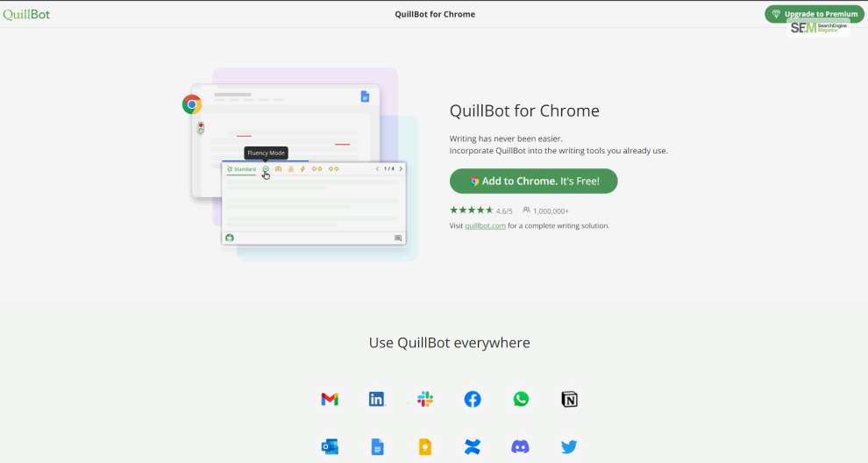
Task: Click next arrow beside 1/4 counter
Action: (401, 169)
